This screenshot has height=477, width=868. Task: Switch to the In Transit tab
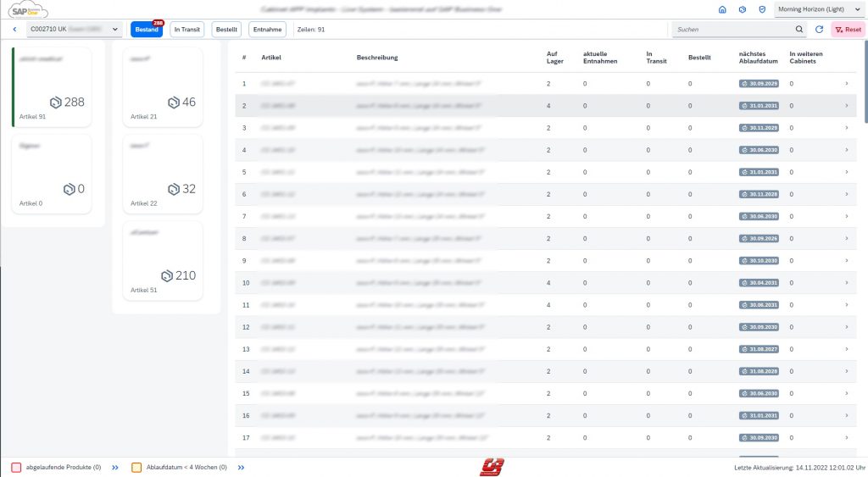click(x=187, y=30)
